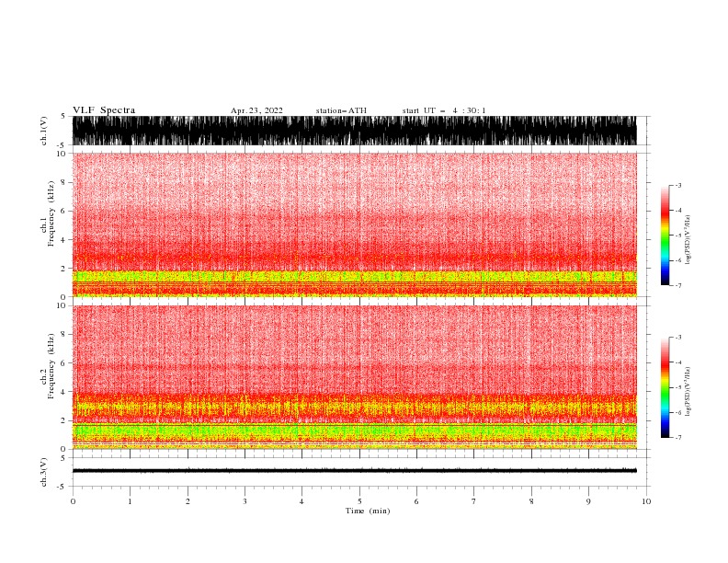
Task: Click inside the ch.2 spectrogram panel
Action: [x=355, y=377]
